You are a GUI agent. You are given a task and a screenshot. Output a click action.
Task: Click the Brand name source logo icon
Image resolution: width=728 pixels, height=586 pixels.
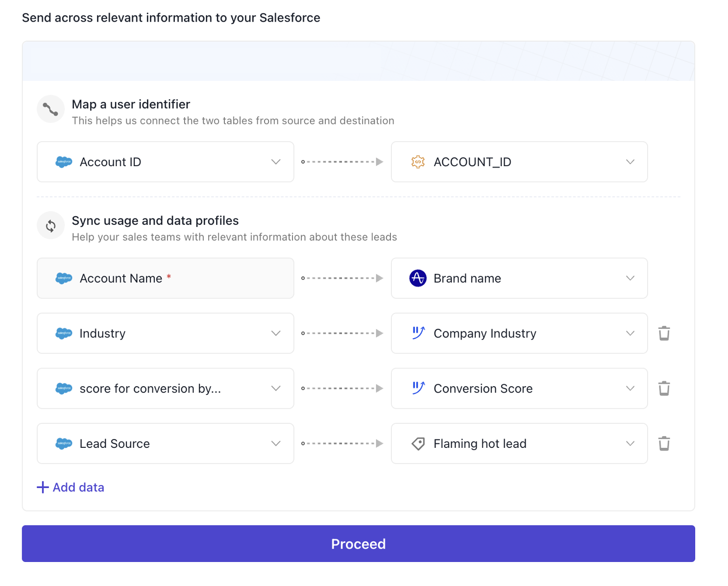418,278
